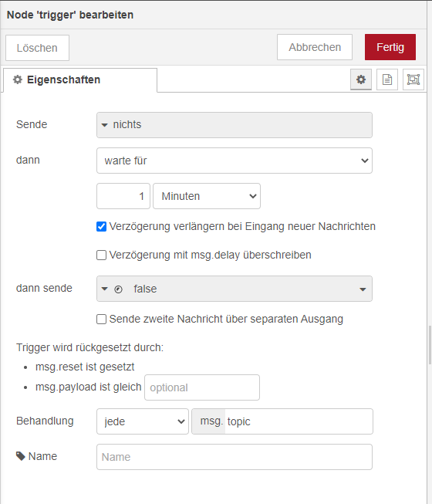Open node description document icon
This screenshot has width=432, height=504.
coord(387,79)
